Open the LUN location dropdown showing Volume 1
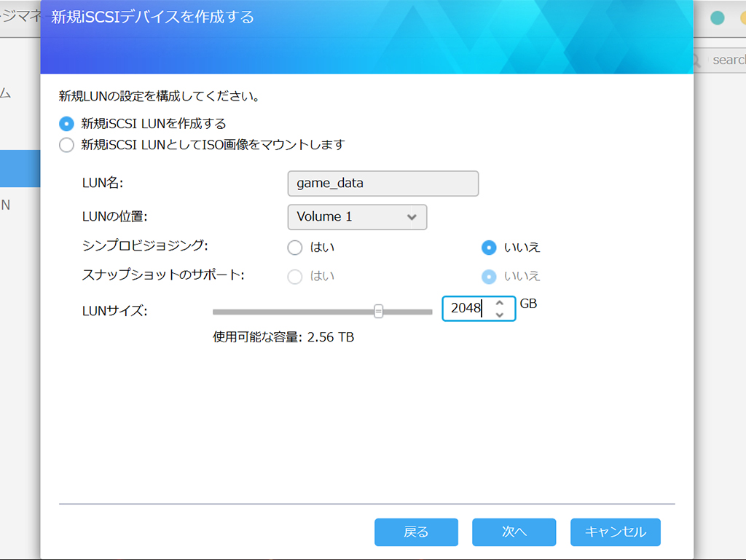The image size is (746, 560). (x=357, y=217)
